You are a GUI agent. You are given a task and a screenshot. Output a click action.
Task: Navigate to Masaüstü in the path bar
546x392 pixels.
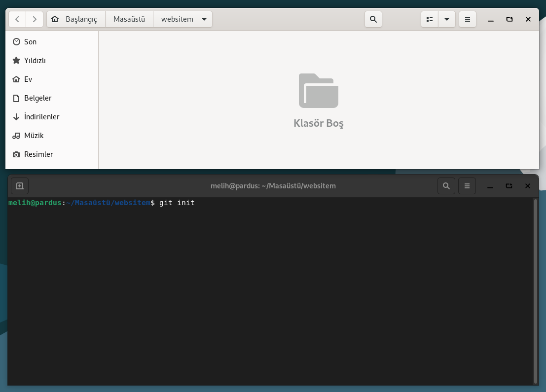click(x=129, y=19)
